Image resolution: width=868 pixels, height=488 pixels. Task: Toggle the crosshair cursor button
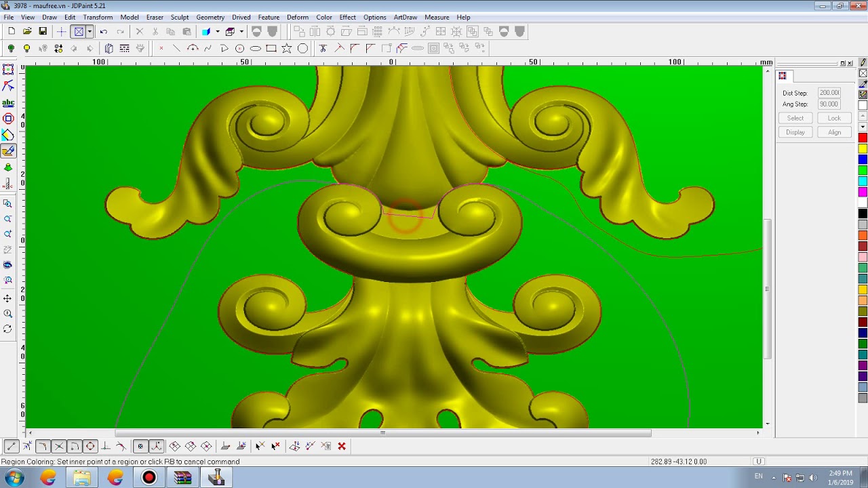pos(62,31)
